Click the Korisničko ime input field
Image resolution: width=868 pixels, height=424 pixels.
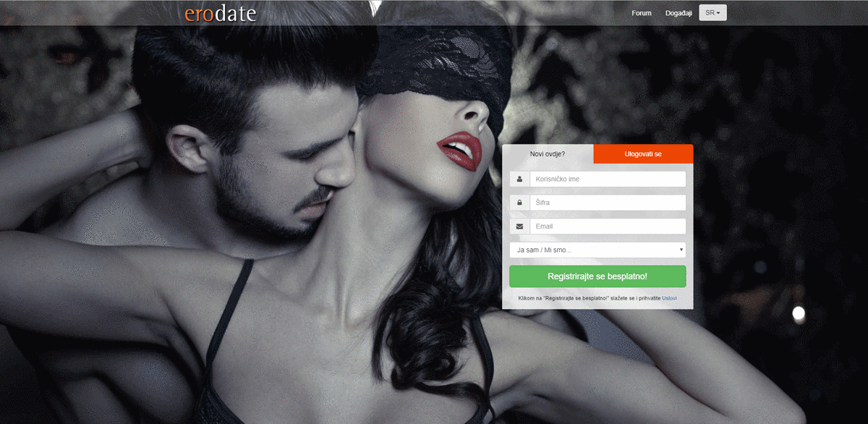(608, 178)
